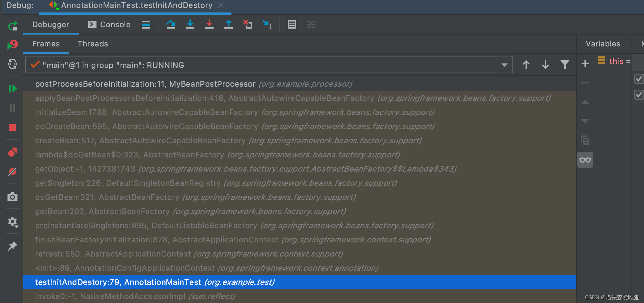Pin the debug tab
644x303 pixels.
point(12,246)
